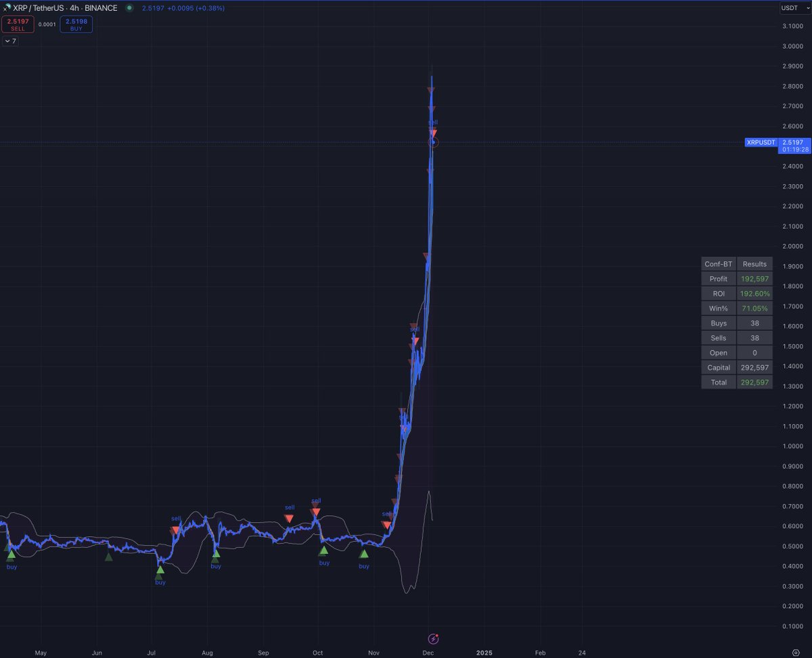Click the 1.0000 price scale label
The height and width of the screenshot is (658, 812).
792,446
